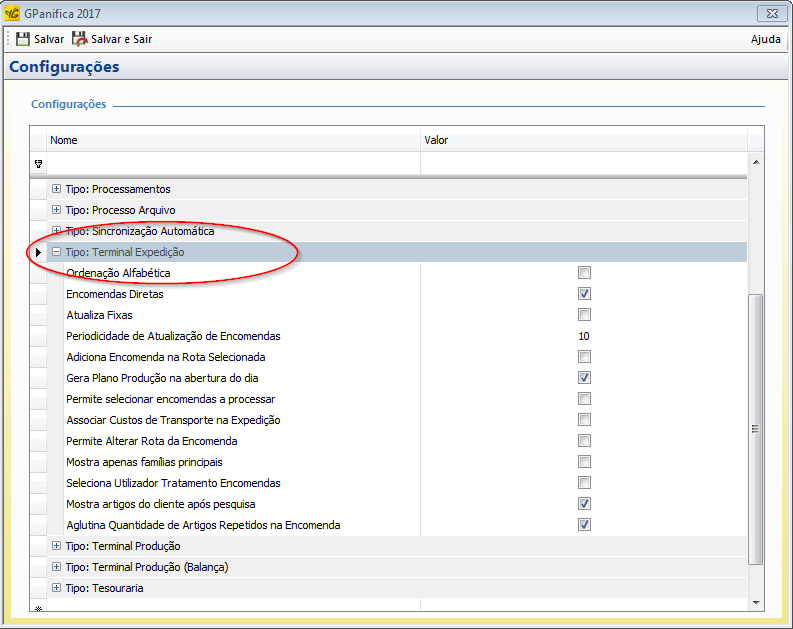
Task: Sort by the Nome column header
Action: (x=230, y=140)
